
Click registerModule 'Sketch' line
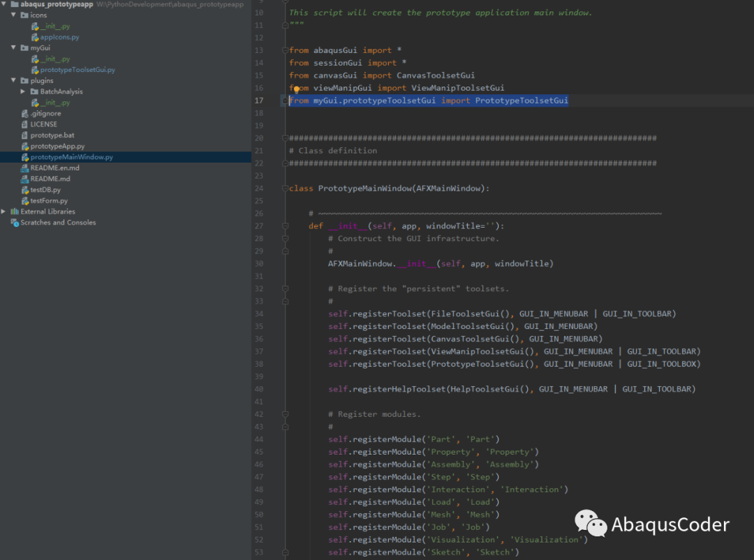423,552
